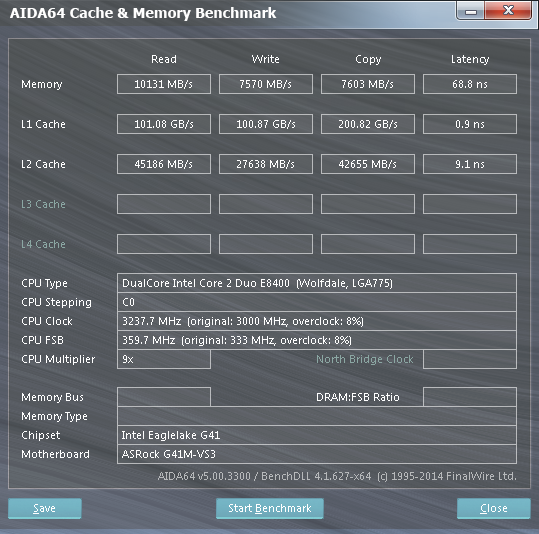Click the empty DRAM:FSB Ratio box
The image size is (539, 534).
[x=470, y=397]
